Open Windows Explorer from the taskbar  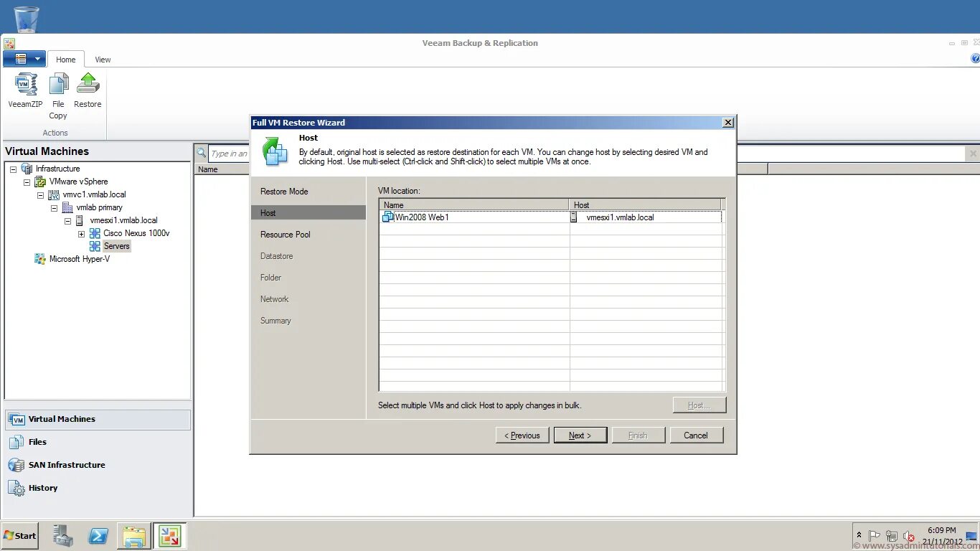point(133,535)
